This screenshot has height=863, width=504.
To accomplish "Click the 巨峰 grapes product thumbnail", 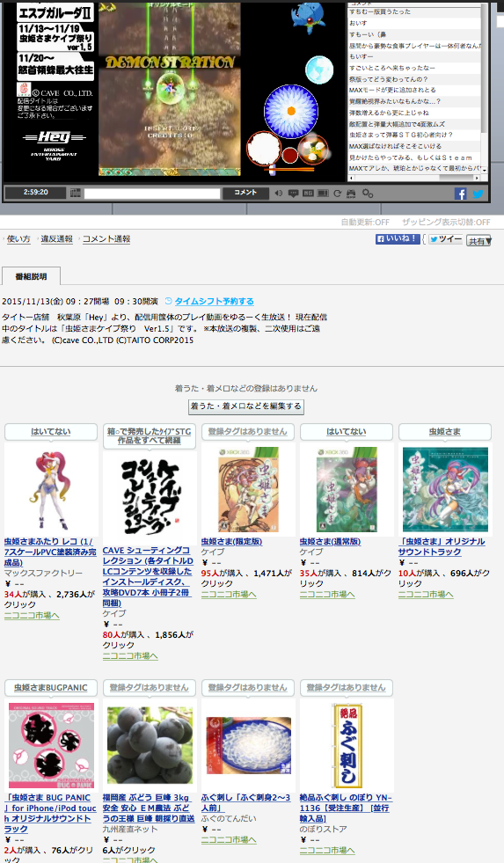I will pyautogui.click(x=150, y=745).
